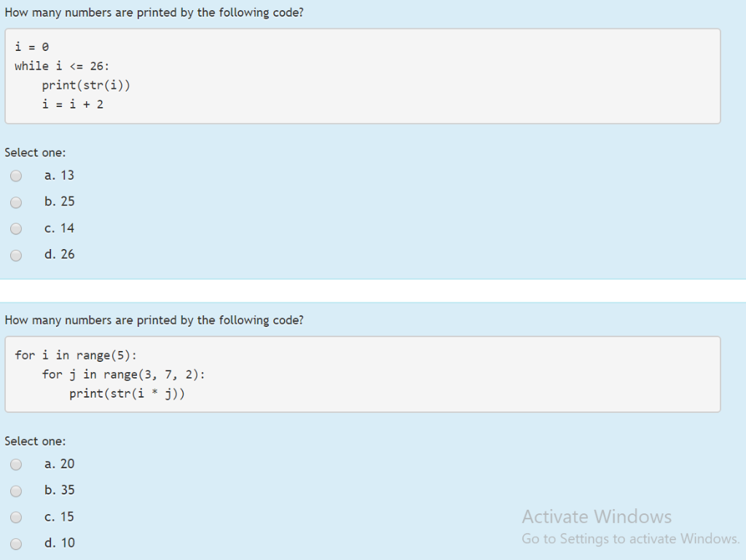The image size is (746, 560).
Task: Click the first question title text
Action: 154,12
